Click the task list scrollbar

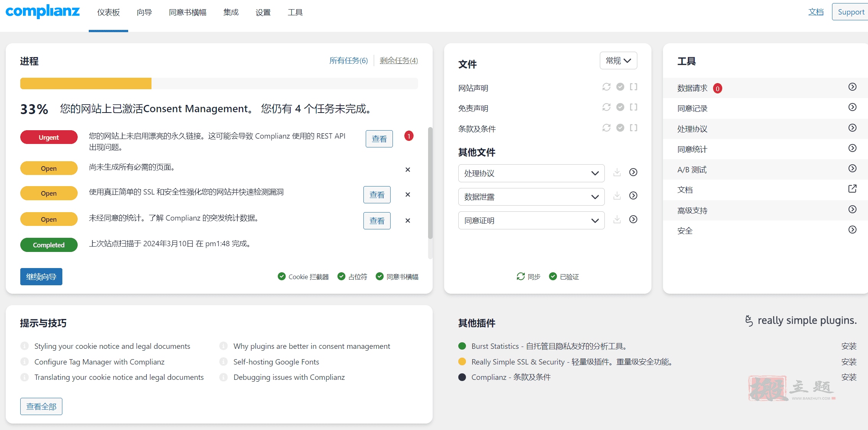(430, 183)
